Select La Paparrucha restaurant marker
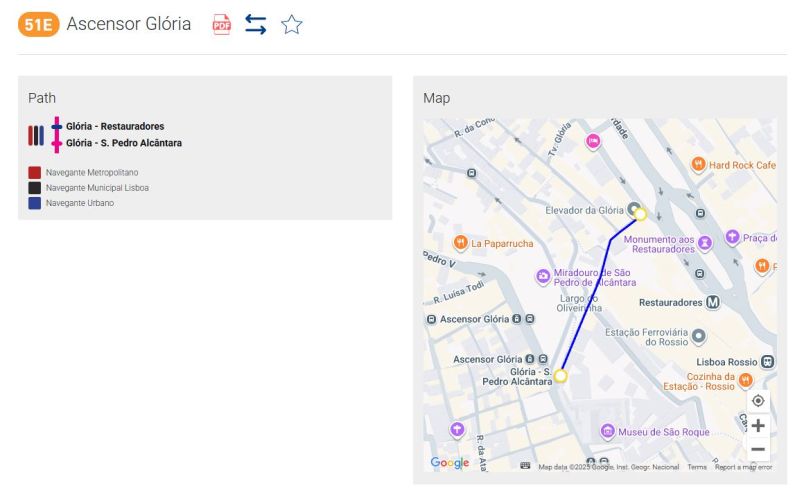The image size is (800, 495). [x=460, y=243]
